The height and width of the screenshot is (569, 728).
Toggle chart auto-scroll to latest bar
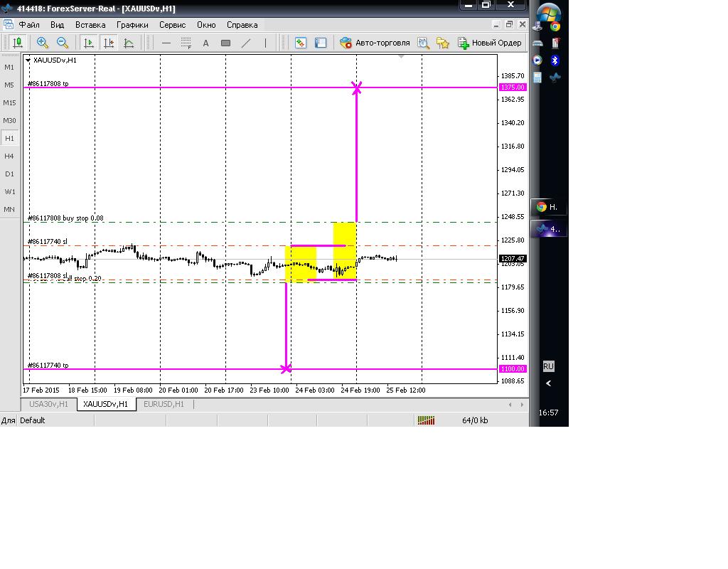(x=89, y=43)
